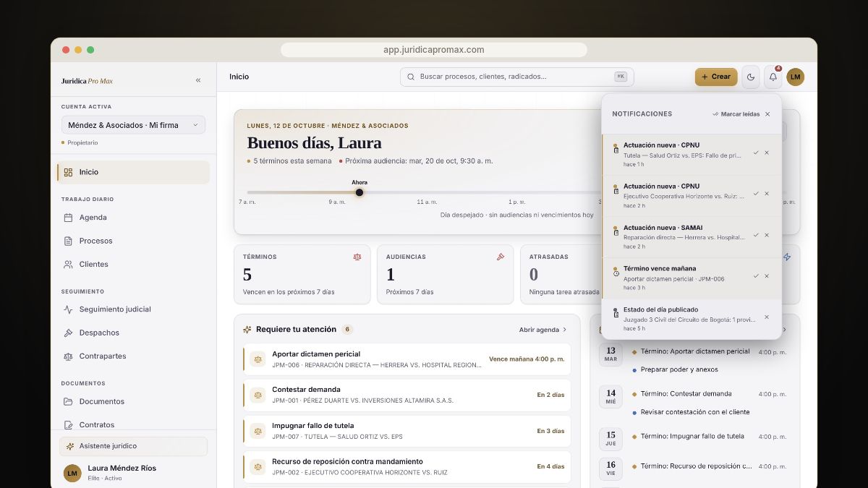Screen dimensions: 868x488
Task: Click the gavel icon on the Audiencias card
Action: click(x=501, y=257)
